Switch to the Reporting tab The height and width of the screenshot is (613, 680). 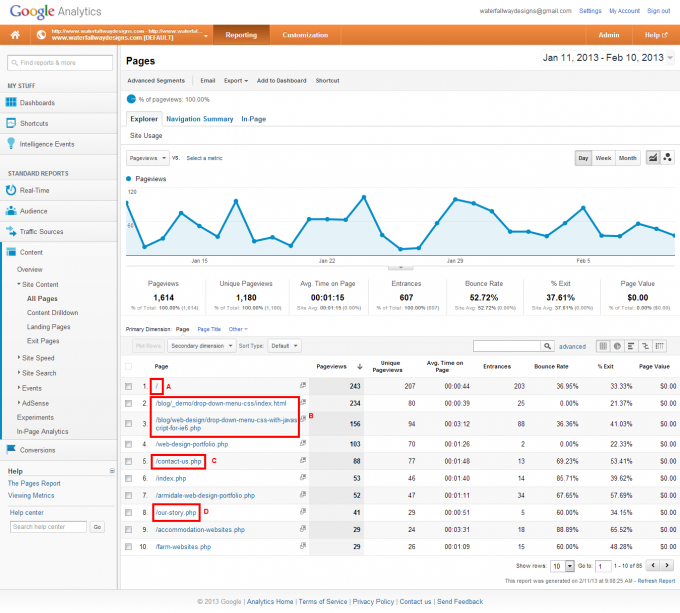click(241, 35)
